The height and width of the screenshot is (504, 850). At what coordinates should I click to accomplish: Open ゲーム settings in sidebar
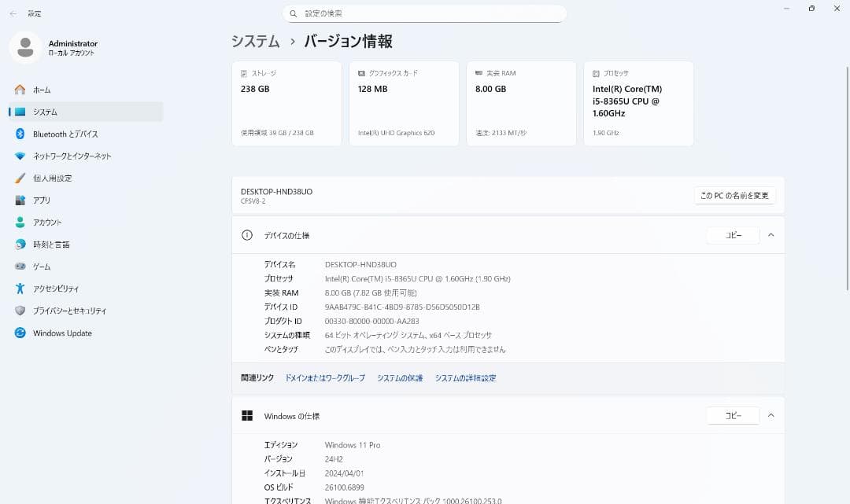coord(86,267)
